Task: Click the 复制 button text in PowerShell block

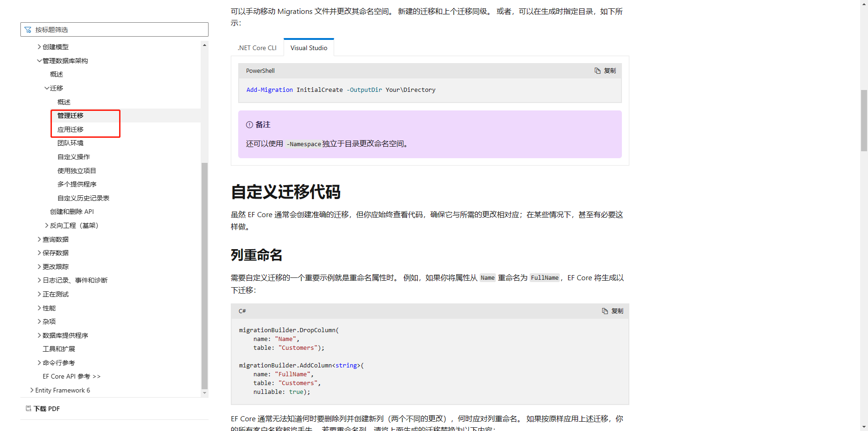Action: point(610,71)
